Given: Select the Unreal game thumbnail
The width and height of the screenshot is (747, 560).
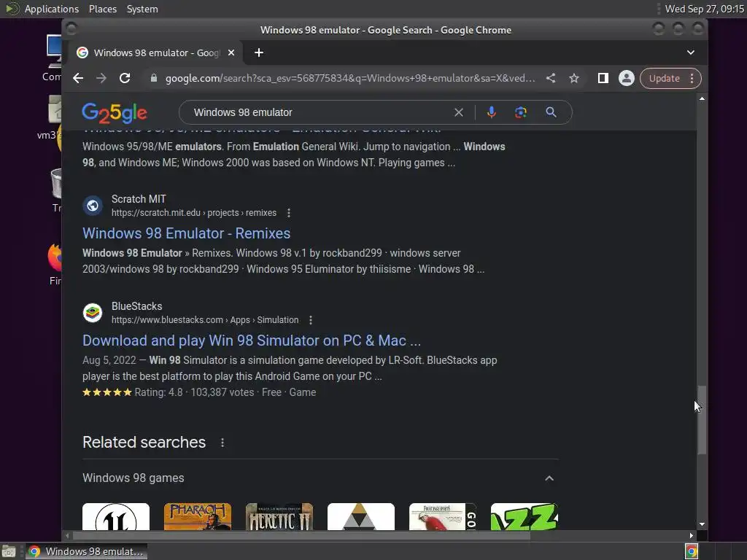Looking at the screenshot, I should [x=116, y=517].
